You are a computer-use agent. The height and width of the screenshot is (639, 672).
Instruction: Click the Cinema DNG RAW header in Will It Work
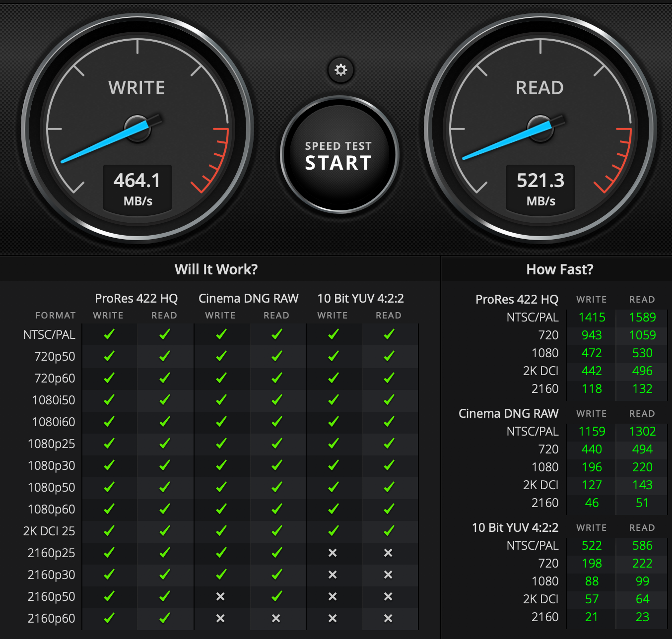tap(249, 298)
